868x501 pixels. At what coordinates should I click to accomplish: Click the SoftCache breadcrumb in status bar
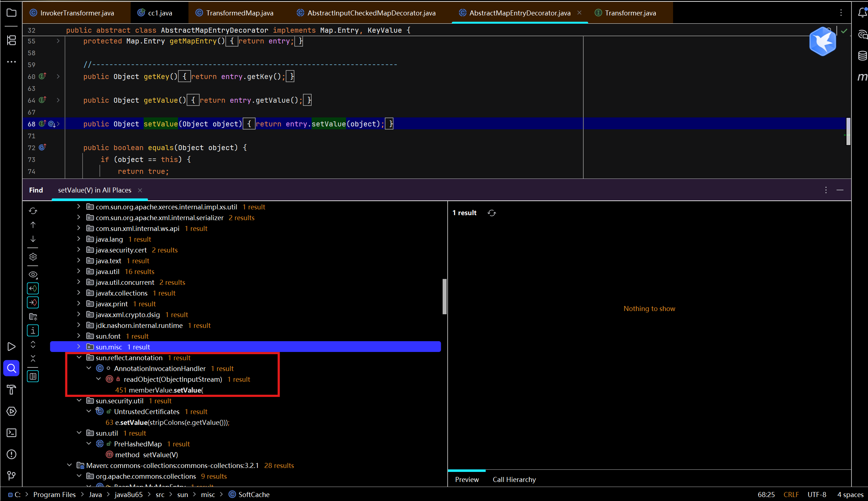pos(254,495)
